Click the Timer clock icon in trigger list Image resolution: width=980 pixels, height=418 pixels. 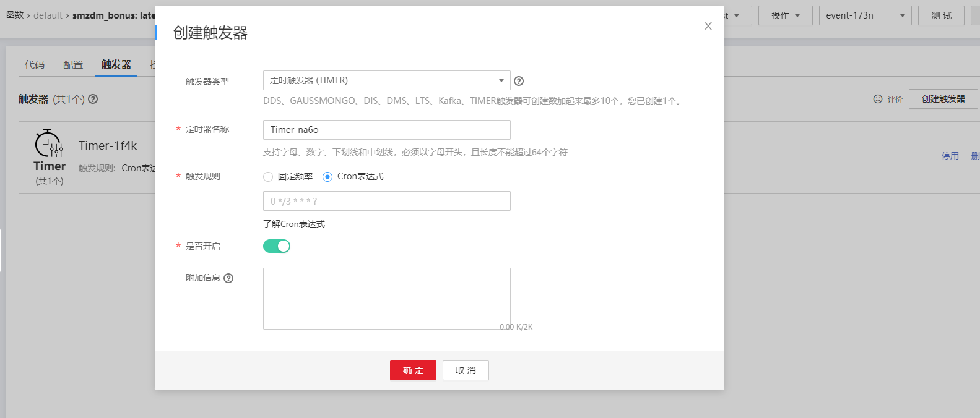click(49, 143)
